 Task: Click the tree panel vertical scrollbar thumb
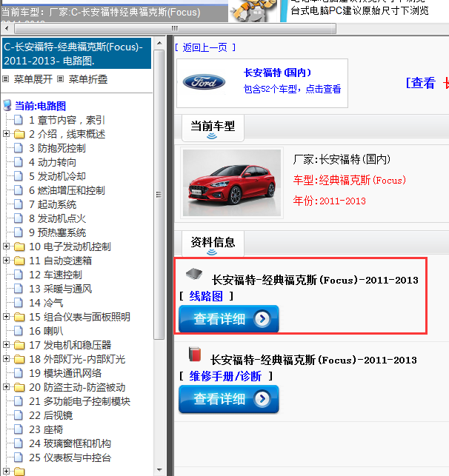159,194
